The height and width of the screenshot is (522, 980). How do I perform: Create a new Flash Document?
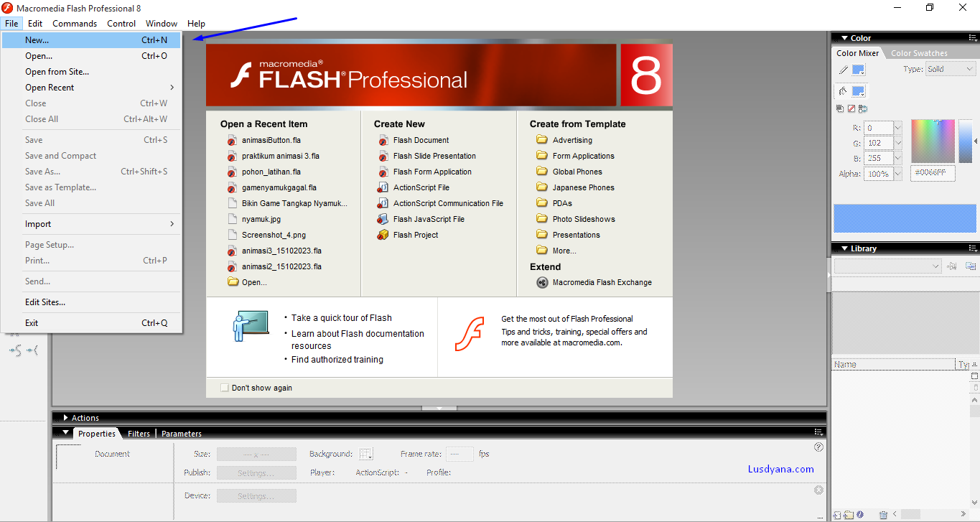(414, 140)
